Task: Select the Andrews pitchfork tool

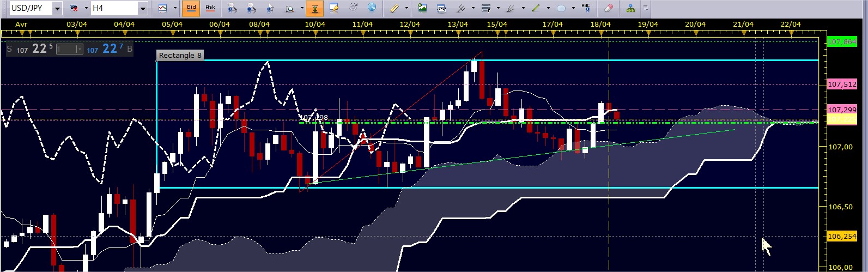Action: tap(461, 8)
